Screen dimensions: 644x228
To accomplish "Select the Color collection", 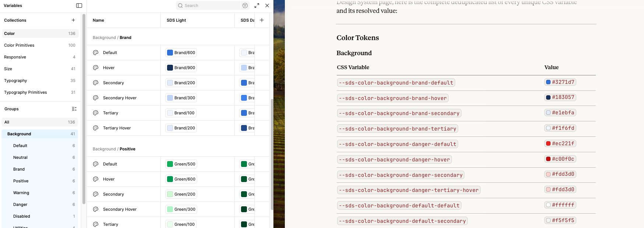I will (x=40, y=33).
